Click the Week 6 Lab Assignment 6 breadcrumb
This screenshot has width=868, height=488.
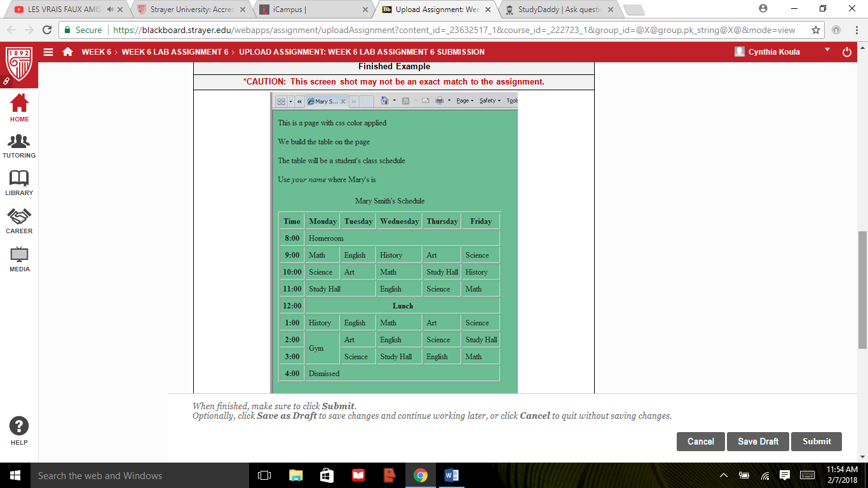(x=175, y=52)
